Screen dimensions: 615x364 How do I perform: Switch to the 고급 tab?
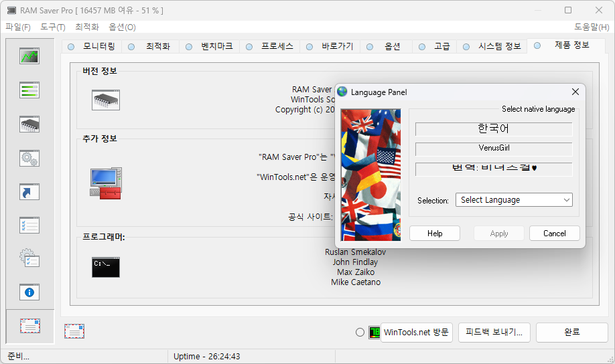pos(435,46)
